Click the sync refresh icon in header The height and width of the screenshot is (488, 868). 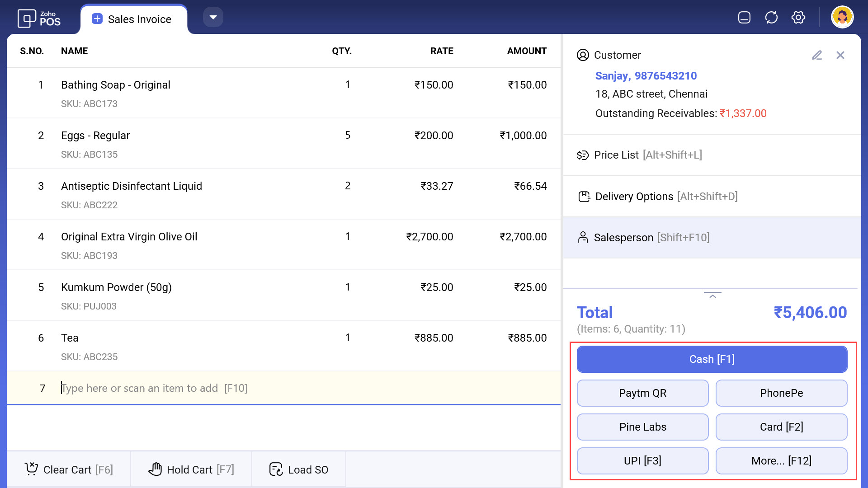pos(771,18)
